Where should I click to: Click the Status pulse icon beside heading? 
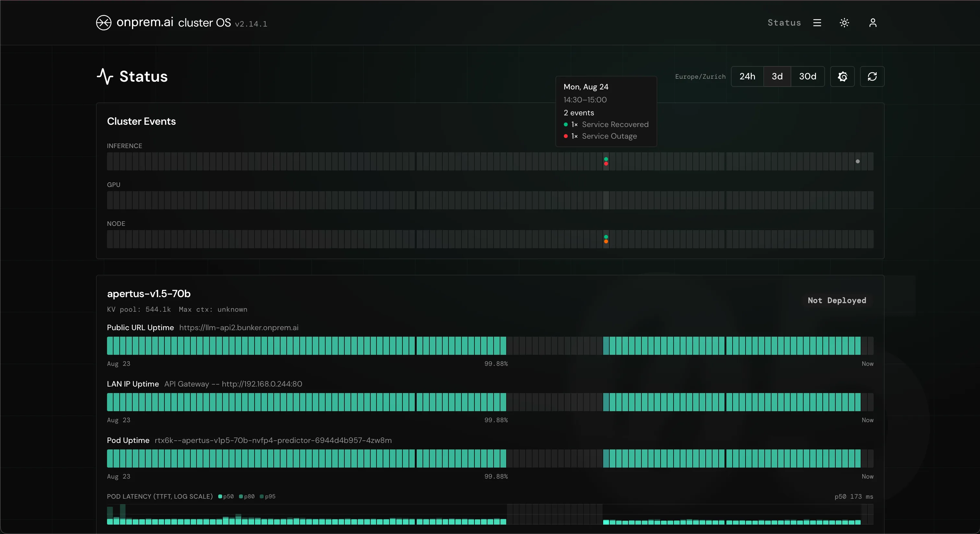[x=105, y=76]
